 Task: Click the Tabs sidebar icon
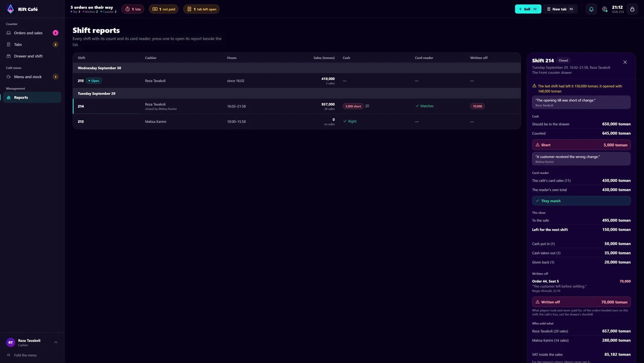tap(8, 45)
